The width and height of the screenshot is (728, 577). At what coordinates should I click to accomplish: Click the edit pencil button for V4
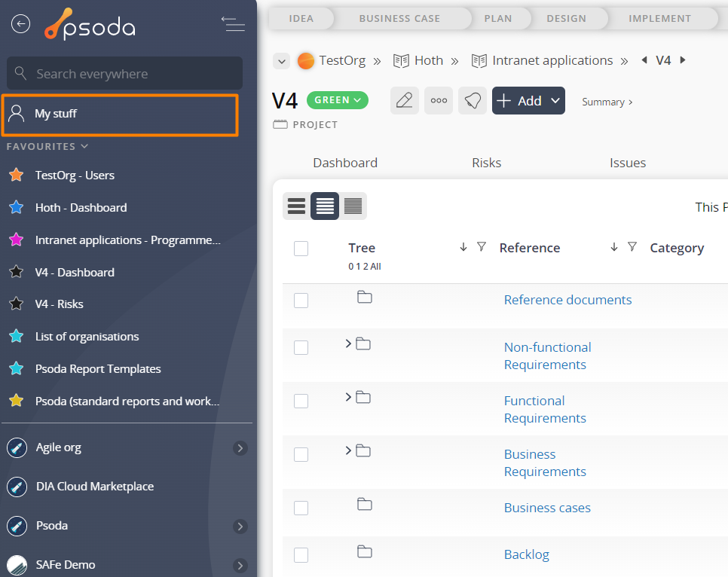tap(405, 100)
